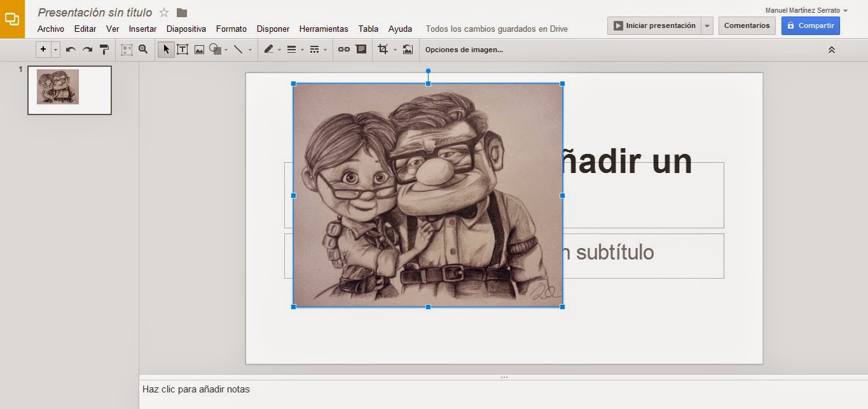The height and width of the screenshot is (409, 868).
Task: Open the presentation options dropdown arrow
Action: 707,25
